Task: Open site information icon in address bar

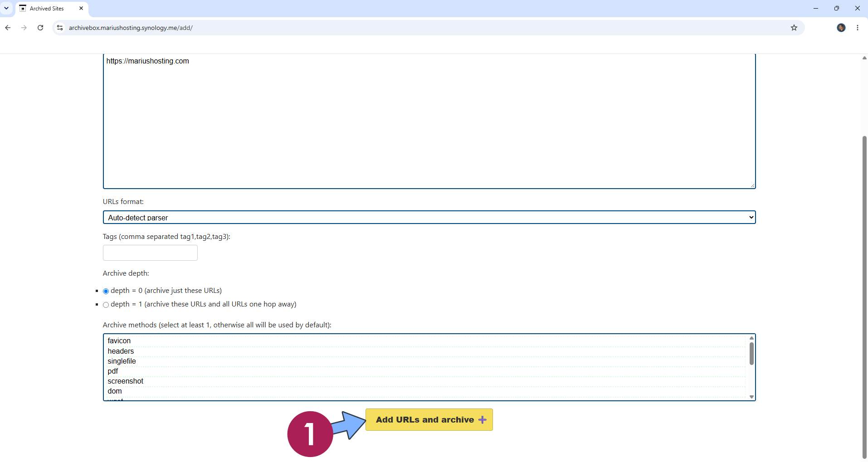Action: coord(59,28)
